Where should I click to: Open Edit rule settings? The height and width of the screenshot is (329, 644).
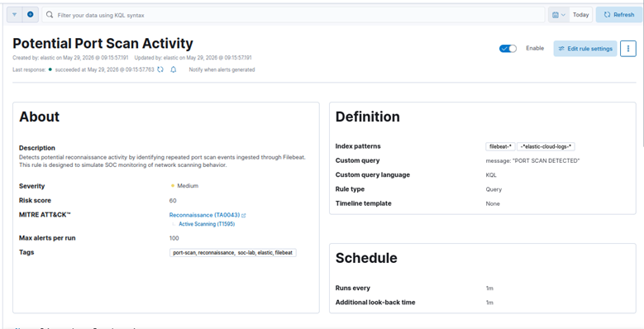click(x=585, y=49)
